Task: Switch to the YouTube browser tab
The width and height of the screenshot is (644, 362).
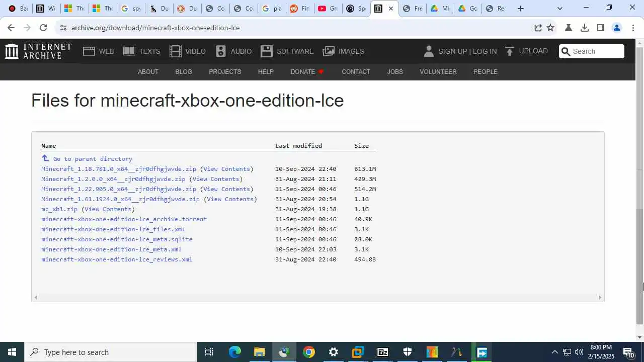Action: click(328, 9)
